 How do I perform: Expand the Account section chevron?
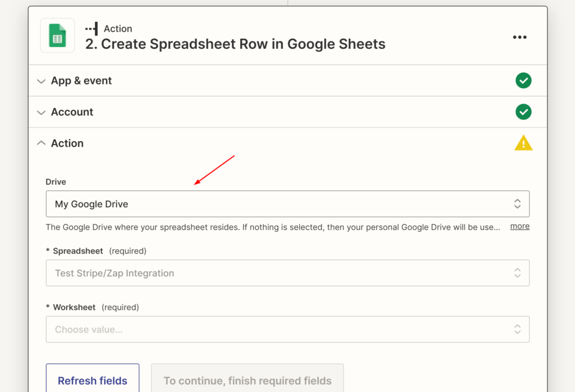pos(41,112)
